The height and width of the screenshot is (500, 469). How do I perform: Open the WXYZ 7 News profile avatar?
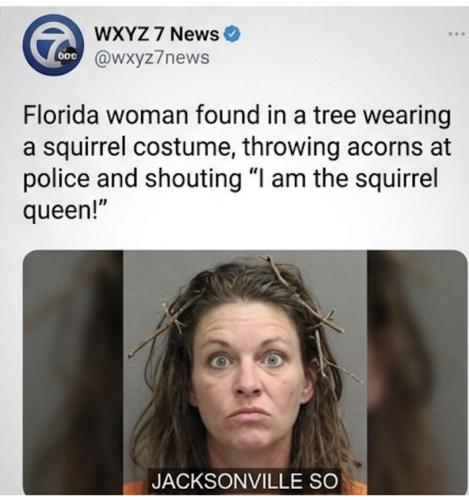(x=53, y=44)
